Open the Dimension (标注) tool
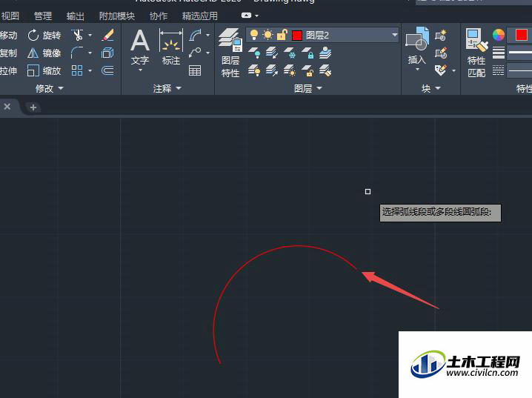This screenshot has width=532, height=398. (171, 47)
